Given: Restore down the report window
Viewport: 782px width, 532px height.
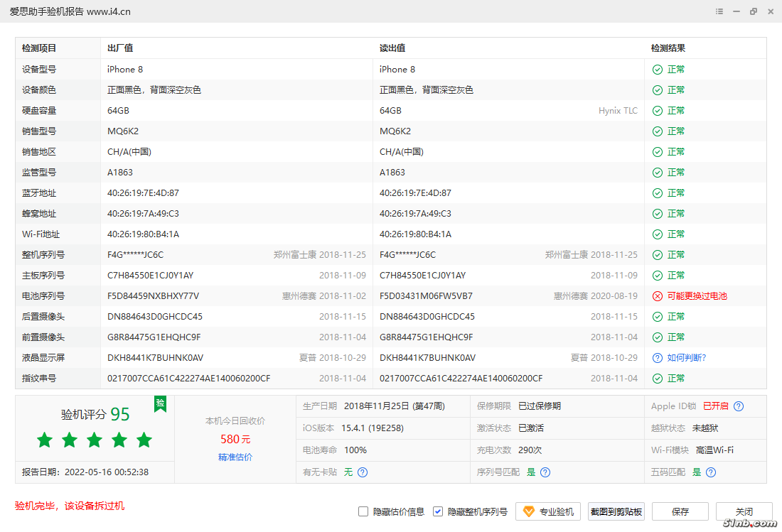Looking at the screenshot, I should pos(754,11).
